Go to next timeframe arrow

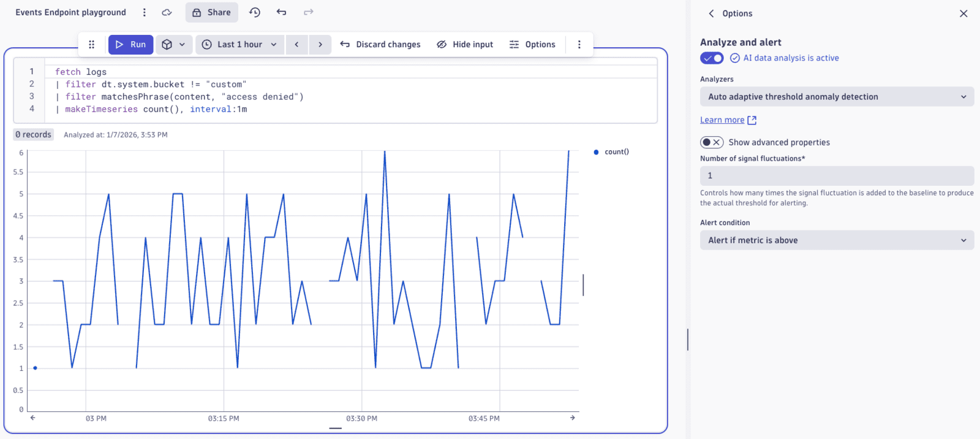(x=320, y=45)
